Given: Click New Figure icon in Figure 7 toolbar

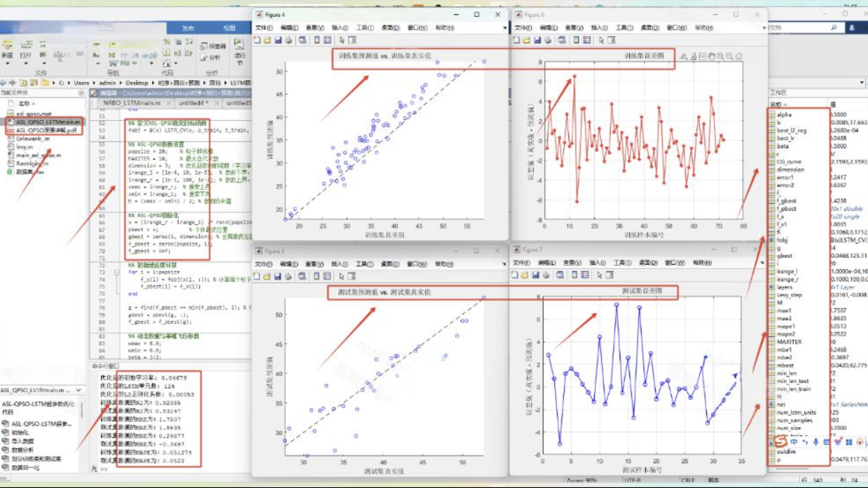Looking at the screenshot, I should pyautogui.click(x=514, y=275).
